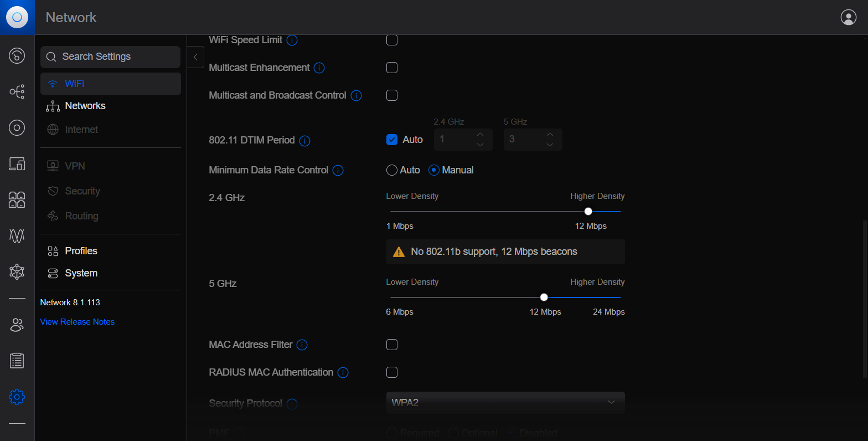868x441 pixels.
Task: Click the 2.4 GHz DTIM number field
Action: pos(463,140)
